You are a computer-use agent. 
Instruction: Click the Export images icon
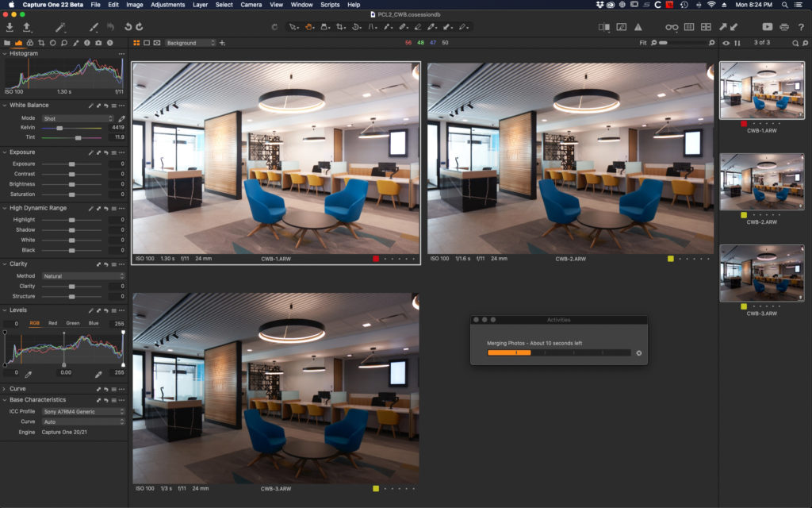(26, 27)
